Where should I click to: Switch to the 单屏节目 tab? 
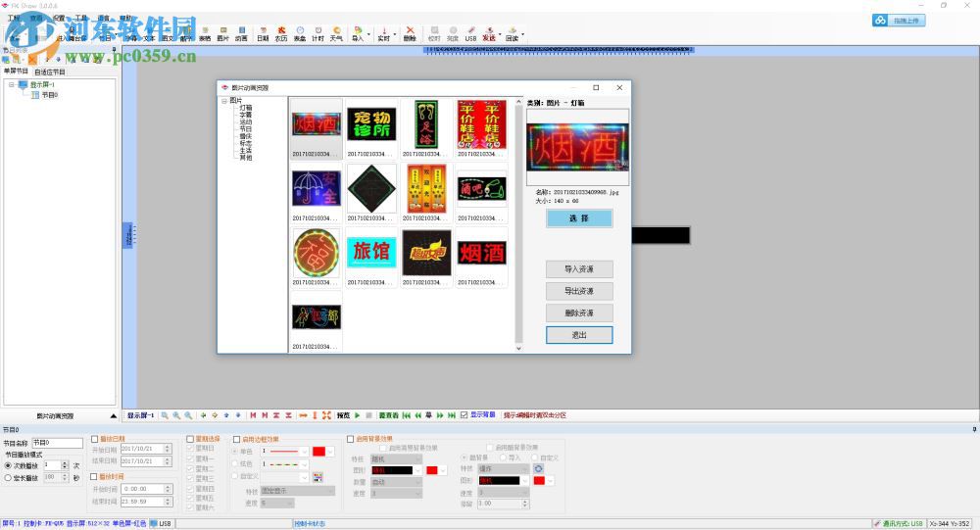(16, 72)
